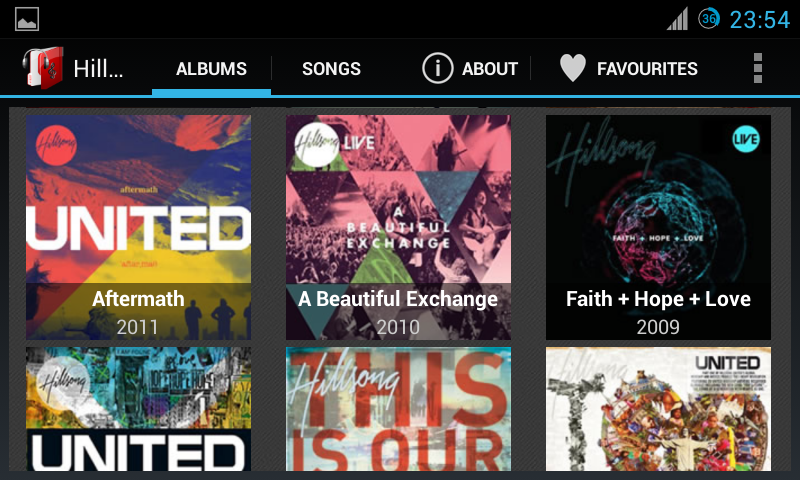Tap the battery circle indicator showing 36

[709, 19]
